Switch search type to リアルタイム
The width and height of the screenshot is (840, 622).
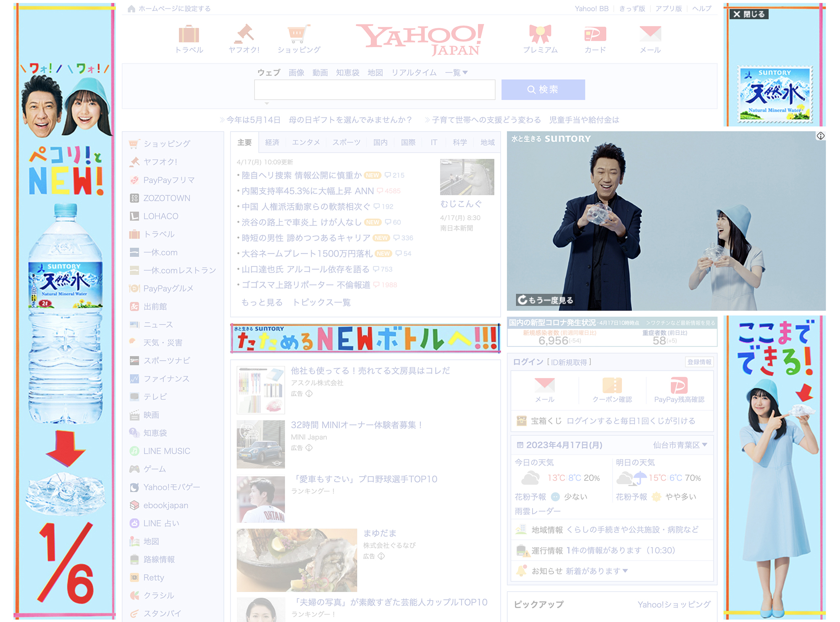click(x=414, y=72)
